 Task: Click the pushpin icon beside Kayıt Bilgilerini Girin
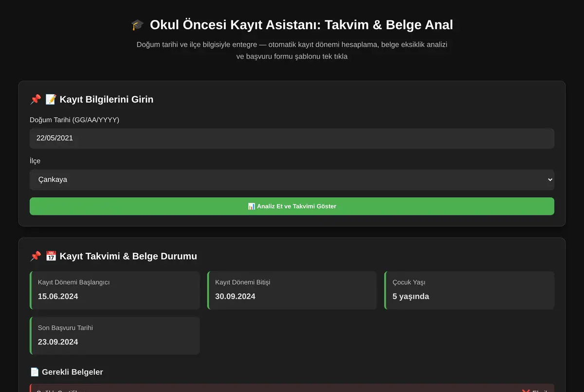pyautogui.click(x=36, y=99)
